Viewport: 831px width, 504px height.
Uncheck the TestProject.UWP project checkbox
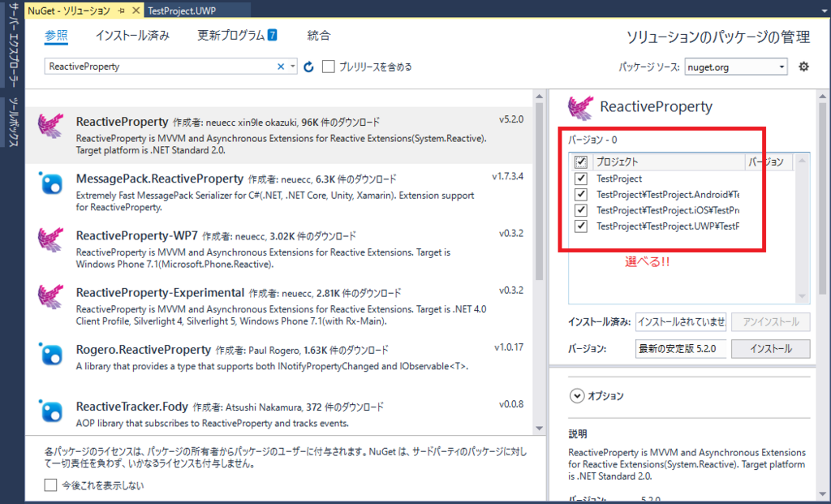coord(581,226)
